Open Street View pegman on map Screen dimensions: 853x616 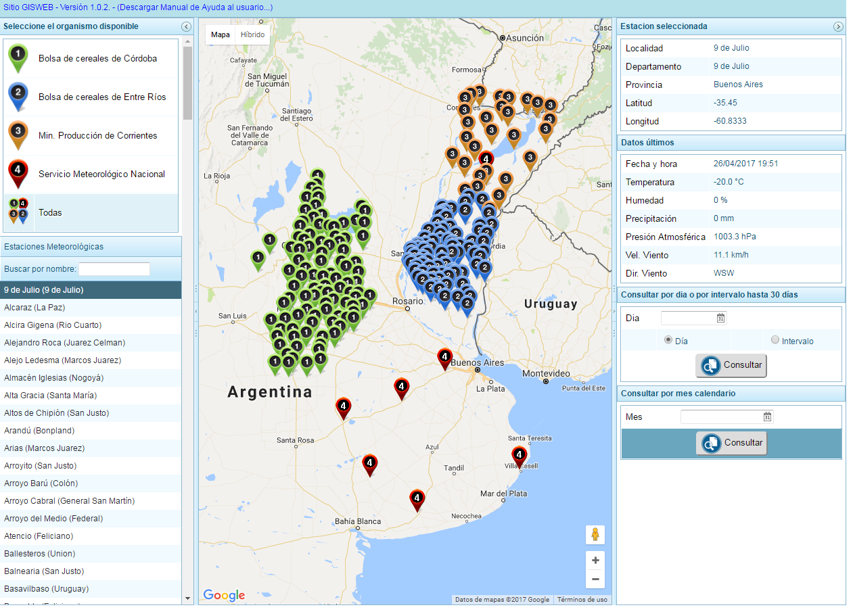(x=595, y=535)
